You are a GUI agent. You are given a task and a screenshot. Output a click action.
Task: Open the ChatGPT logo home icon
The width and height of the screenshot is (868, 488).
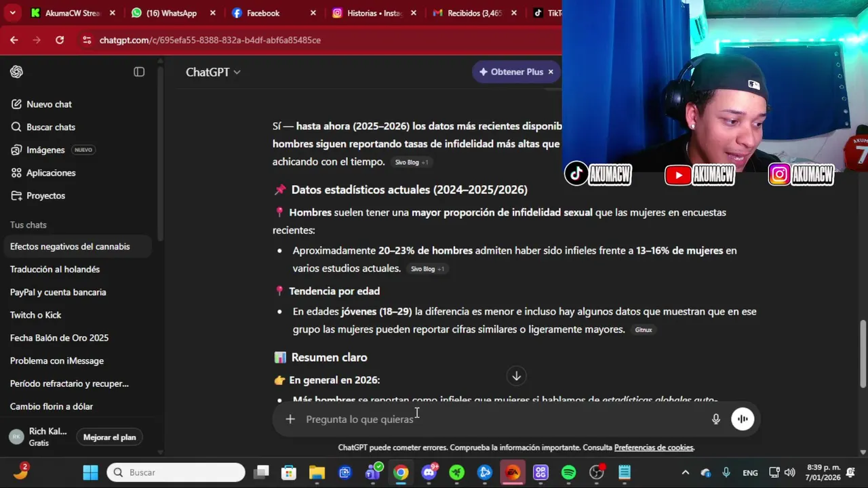point(17,72)
